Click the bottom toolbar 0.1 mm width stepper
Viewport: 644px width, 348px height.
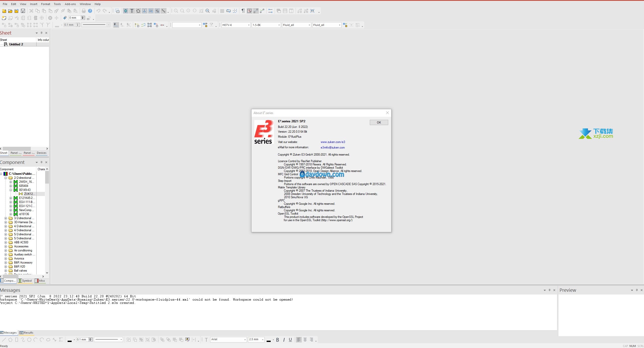tap(90, 339)
